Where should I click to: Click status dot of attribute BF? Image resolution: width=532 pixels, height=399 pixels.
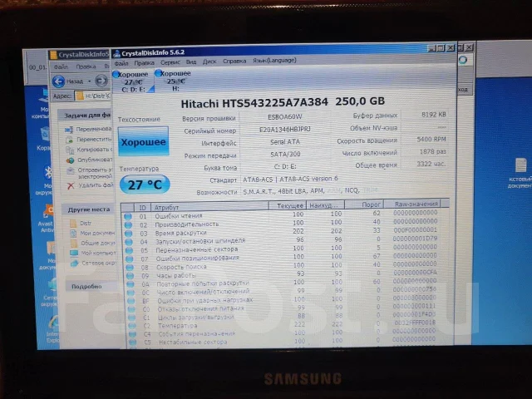131,301
